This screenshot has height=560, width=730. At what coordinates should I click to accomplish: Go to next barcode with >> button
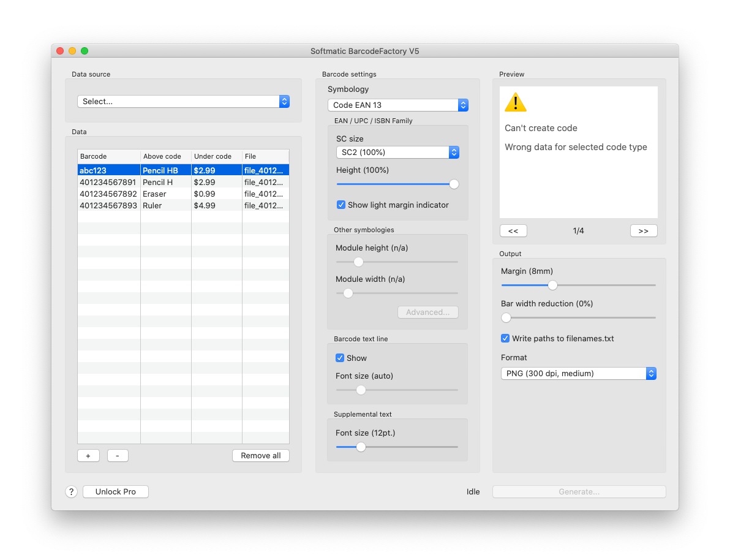coord(644,230)
